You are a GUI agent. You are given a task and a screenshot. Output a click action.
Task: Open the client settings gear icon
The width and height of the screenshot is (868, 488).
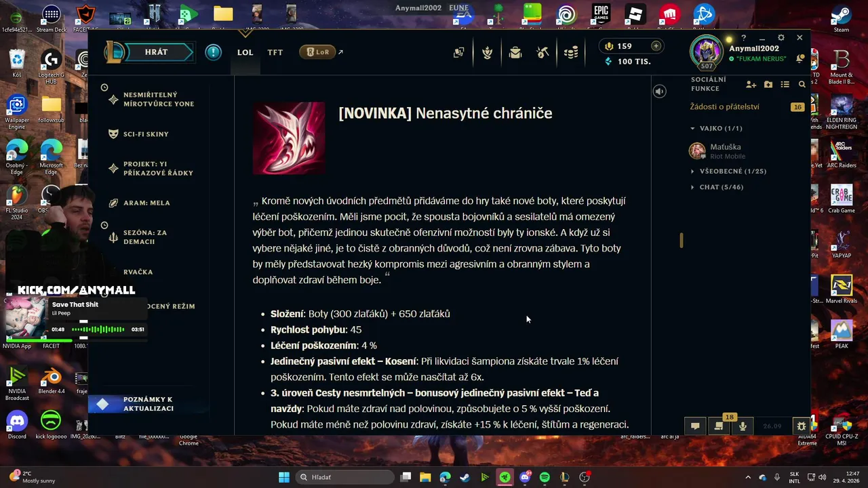(x=781, y=38)
